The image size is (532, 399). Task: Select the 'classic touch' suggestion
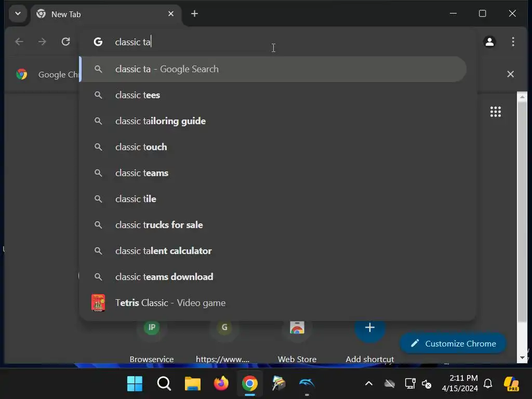[273, 147]
